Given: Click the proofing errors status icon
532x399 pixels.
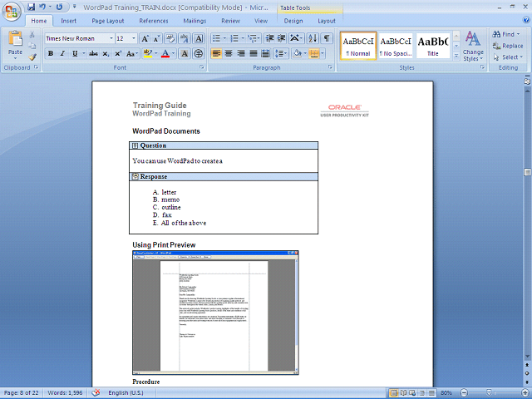Looking at the screenshot, I should click(x=96, y=393).
